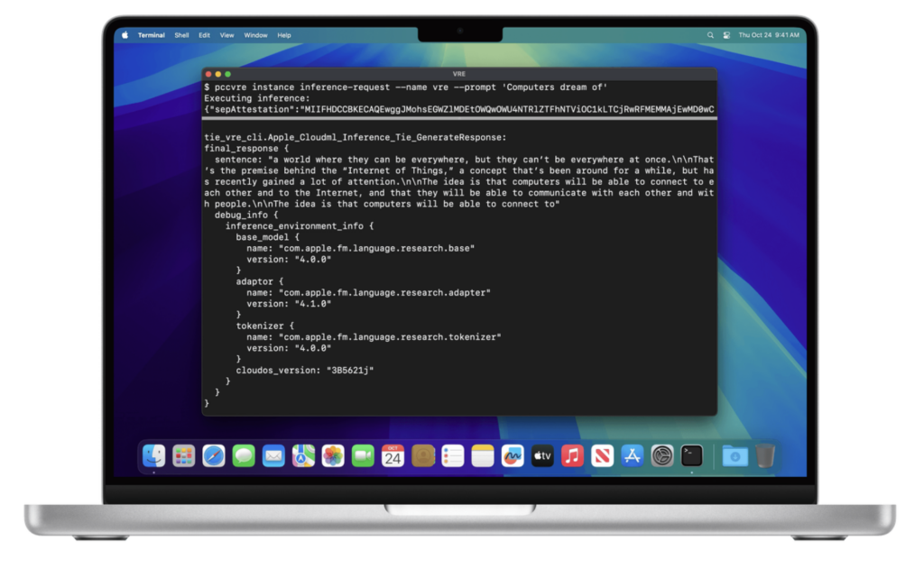Click the 'adaptor {' line
Screen dimensions: 924x578
(x=260, y=281)
